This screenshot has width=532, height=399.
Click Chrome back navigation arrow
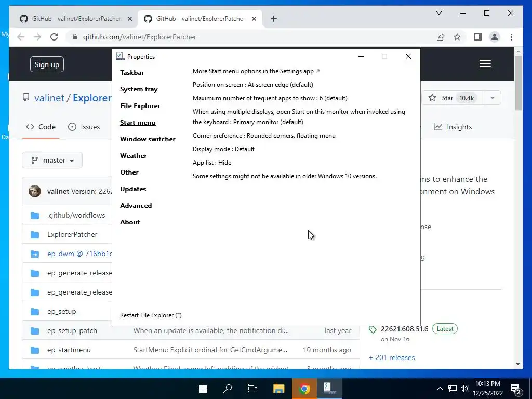tap(21, 37)
